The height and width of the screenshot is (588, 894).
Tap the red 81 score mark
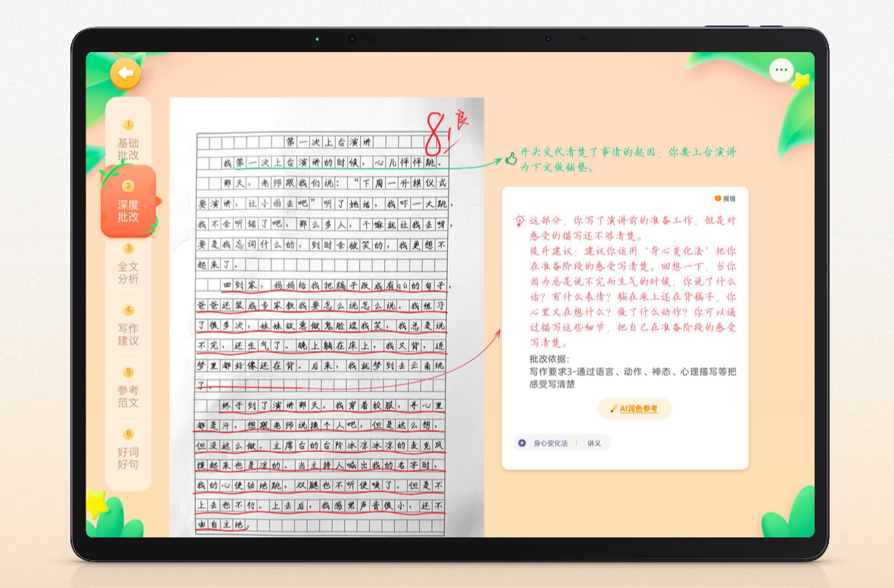pyautogui.click(x=436, y=133)
